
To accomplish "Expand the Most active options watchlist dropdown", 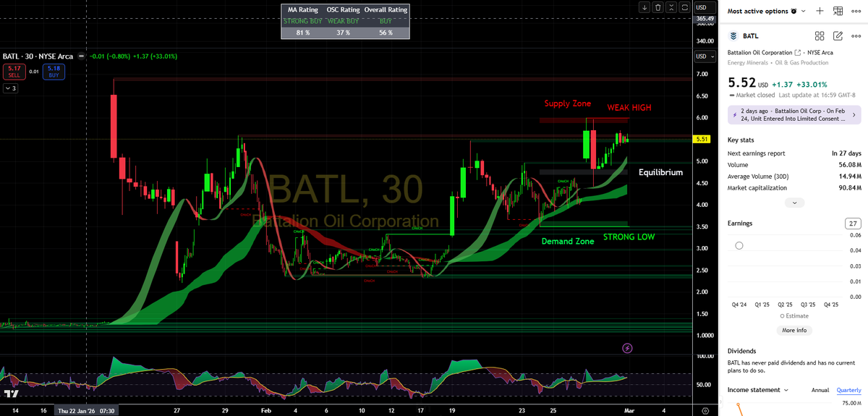I will point(803,11).
